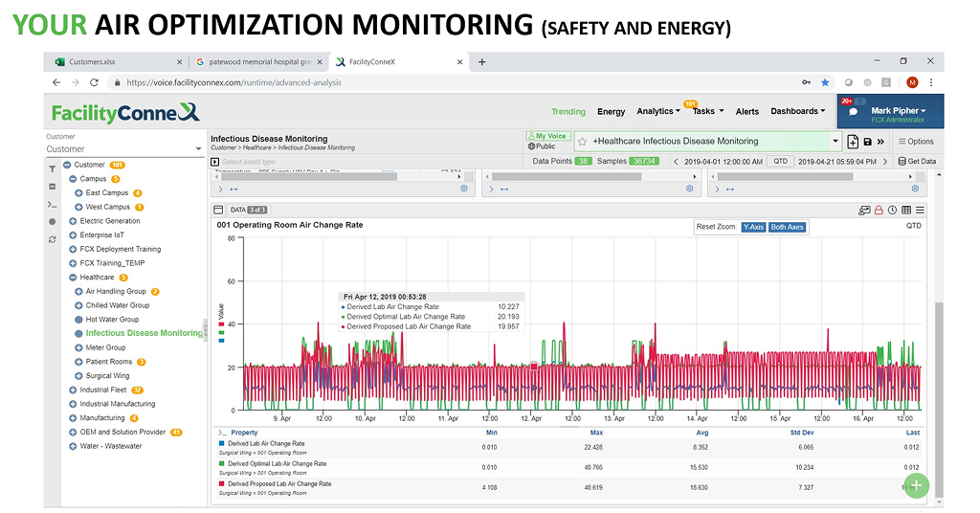Image resolution: width=980 pixels, height=513 pixels.
Task: Expand the Industrial Fleet tree node
Action: pyautogui.click(x=73, y=390)
